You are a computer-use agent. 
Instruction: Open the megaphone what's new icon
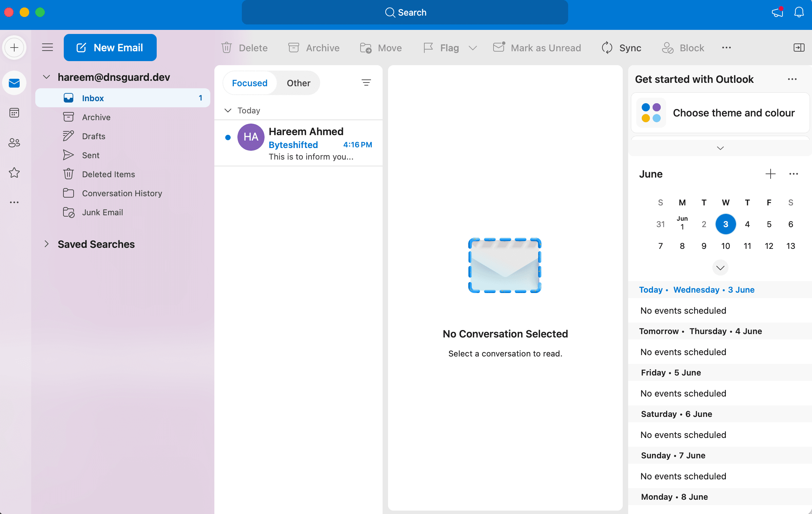777,13
